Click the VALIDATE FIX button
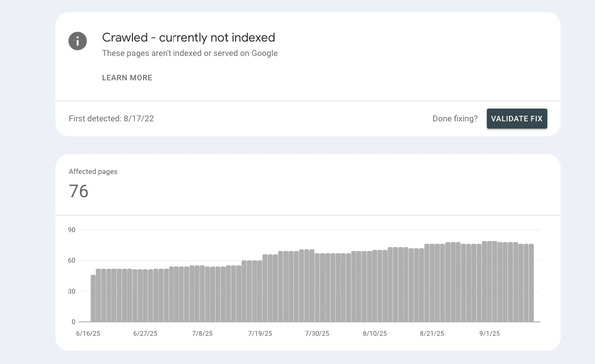Screen dimensions: 595x364 (517, 119)
